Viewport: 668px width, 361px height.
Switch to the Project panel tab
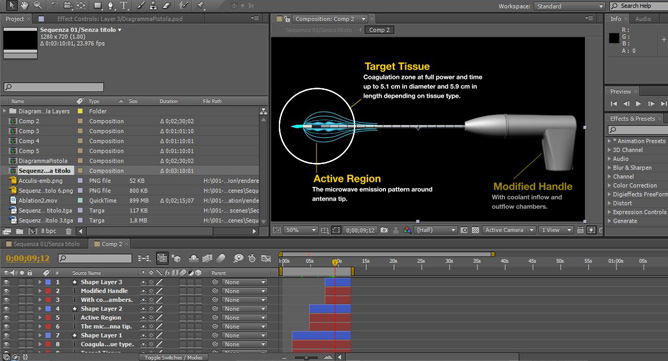point(14,19)
